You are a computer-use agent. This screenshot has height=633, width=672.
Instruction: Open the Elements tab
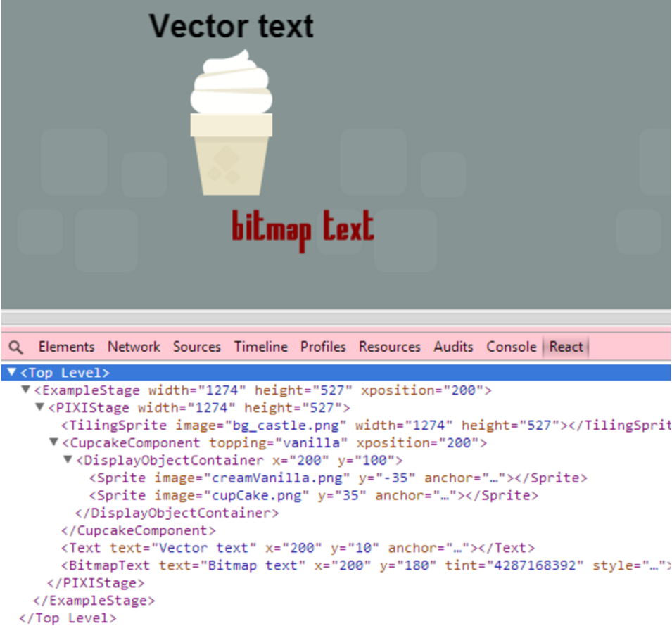click(66, 347)
